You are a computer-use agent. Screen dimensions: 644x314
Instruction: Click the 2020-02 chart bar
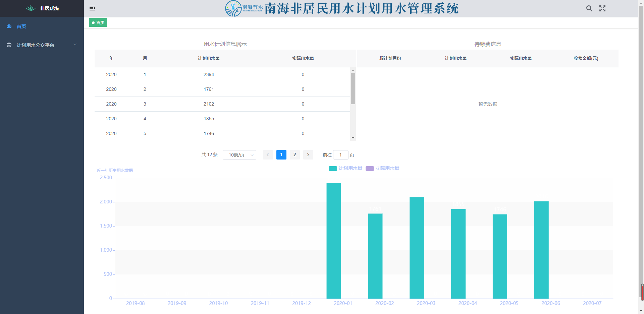click(375, 256)
